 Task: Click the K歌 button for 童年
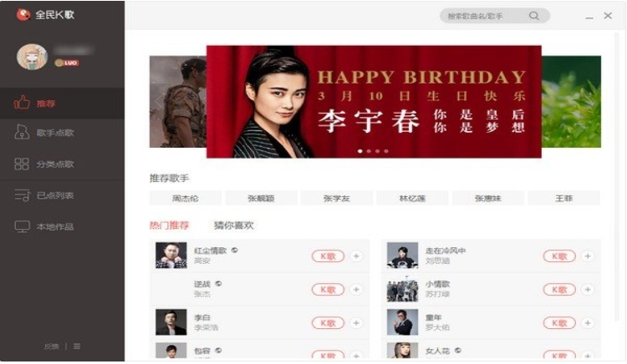pos(559,322)
